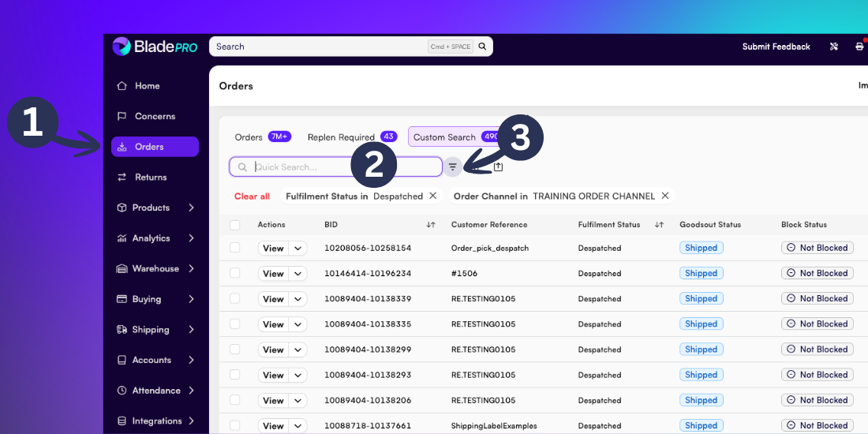
Task: Sort by Fulfilment Status column arrows
Action: pyautogui.click(x=659, y=225)
